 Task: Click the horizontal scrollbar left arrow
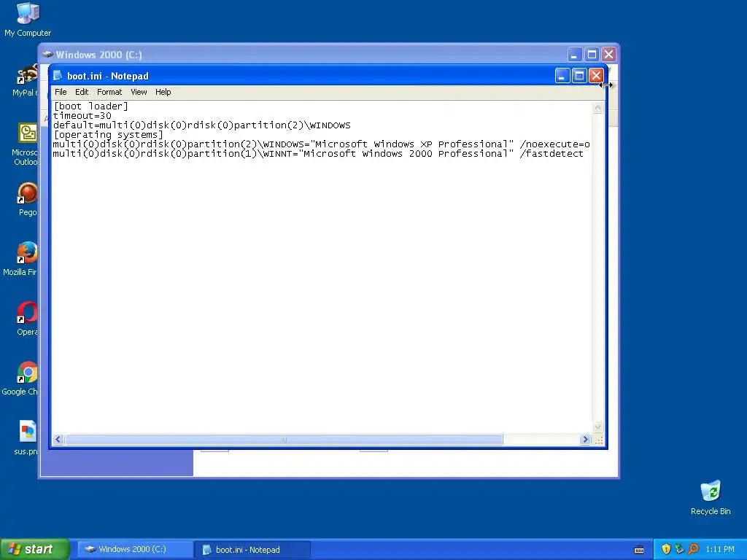[58, 440]
